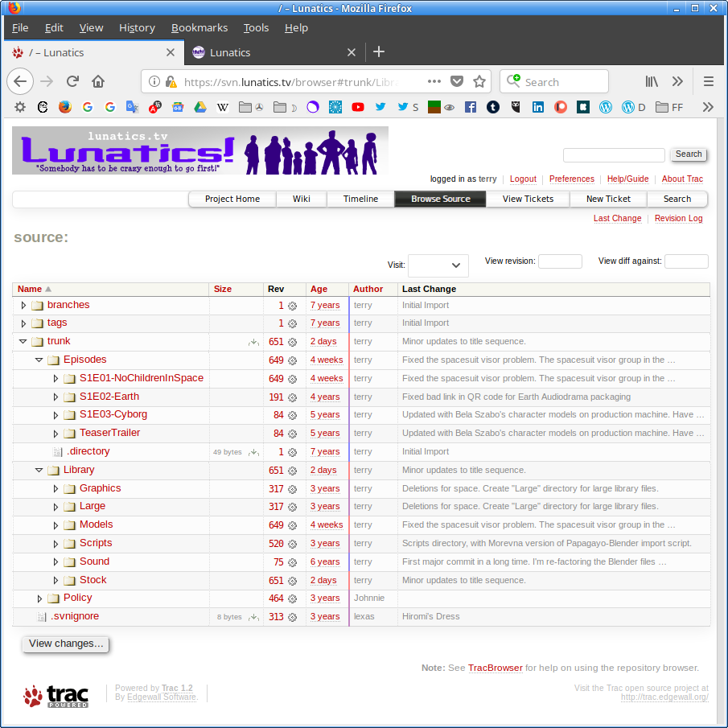Screen dimensions: 728x728
Task: Open the Firefox hamburger menu
Action: (x=708, y=81)
